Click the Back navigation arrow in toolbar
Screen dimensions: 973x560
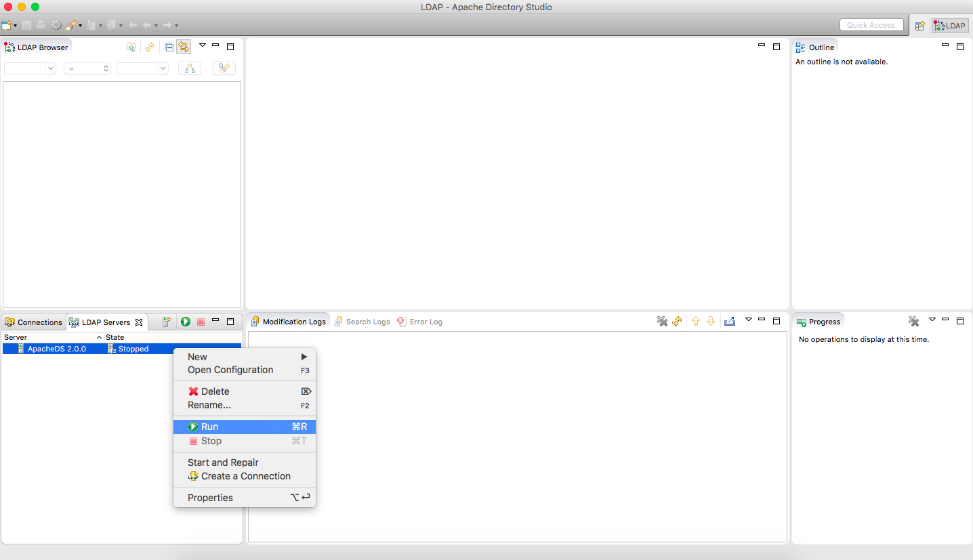147,25
